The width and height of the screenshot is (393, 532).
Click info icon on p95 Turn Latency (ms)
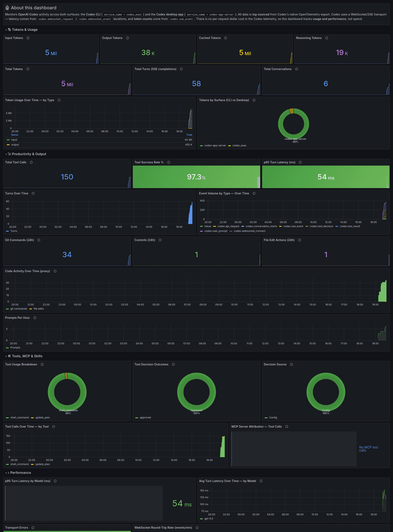300,162
